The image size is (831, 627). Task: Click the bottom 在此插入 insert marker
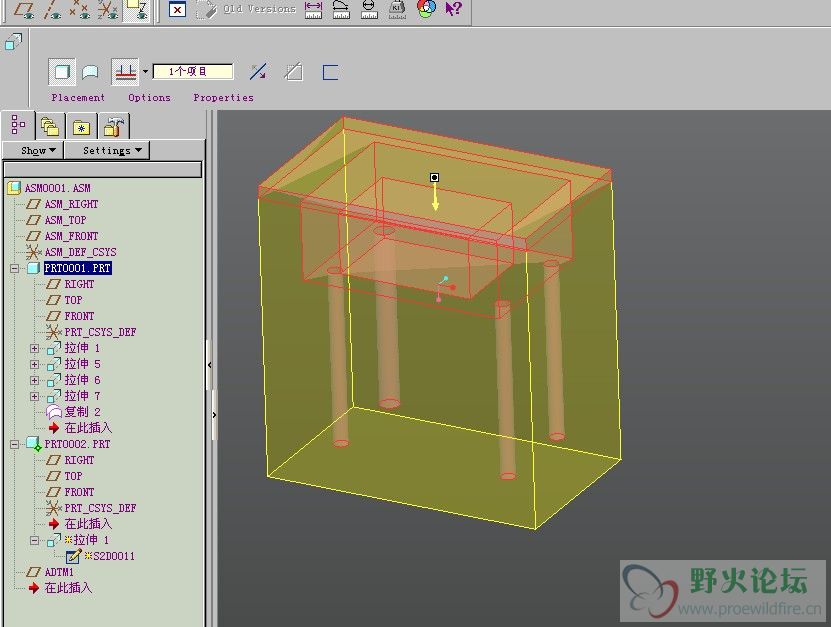[x=68, y=588]
